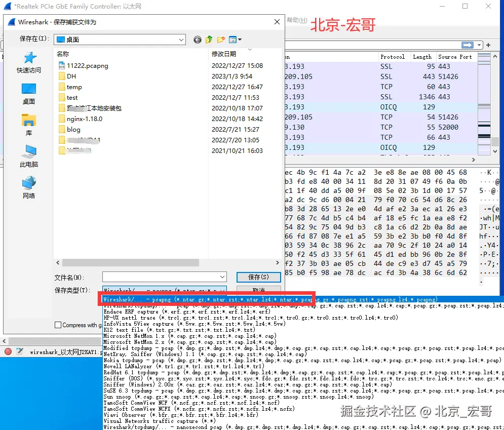Go back using the dialog's back arrow icon
504x430 pixels.
pos(198,40)
